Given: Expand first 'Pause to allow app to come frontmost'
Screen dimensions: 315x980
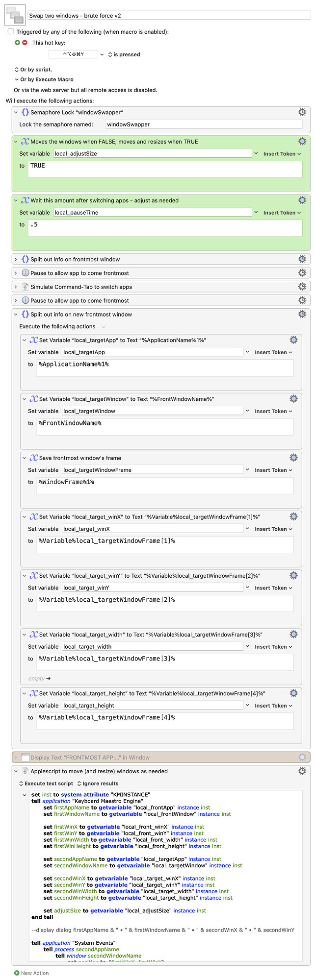Looking at the screenshot, I should point(16,273).
